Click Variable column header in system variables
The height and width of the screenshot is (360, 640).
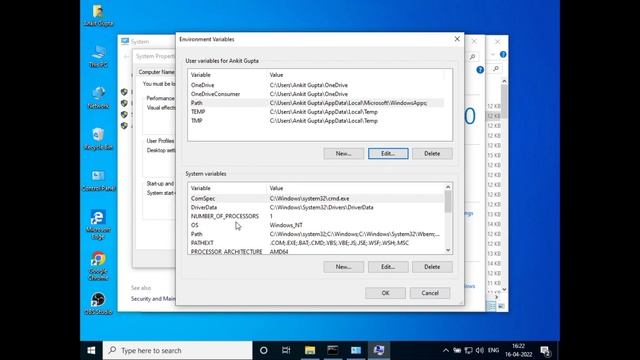(x=227, y=188)
